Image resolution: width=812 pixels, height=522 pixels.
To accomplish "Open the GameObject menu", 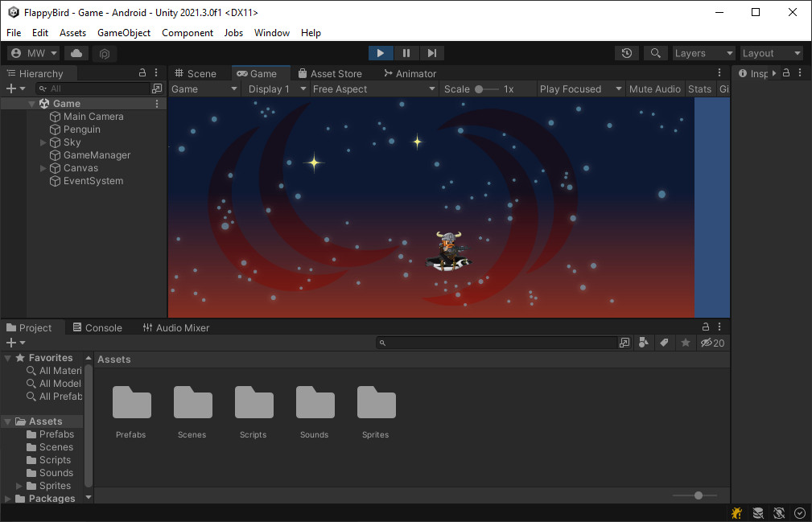I will 124,33.
